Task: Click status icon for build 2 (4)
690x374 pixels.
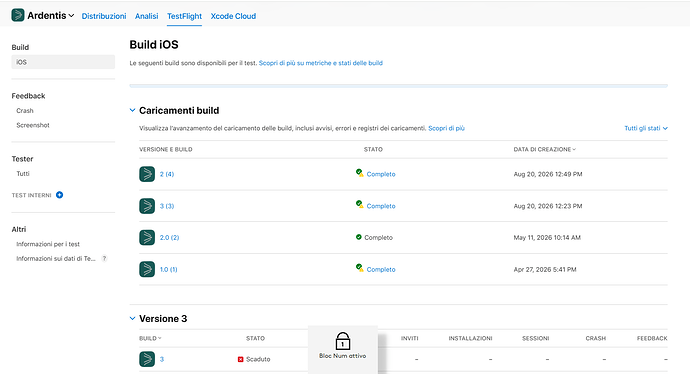Action: [x=360, y=173]
